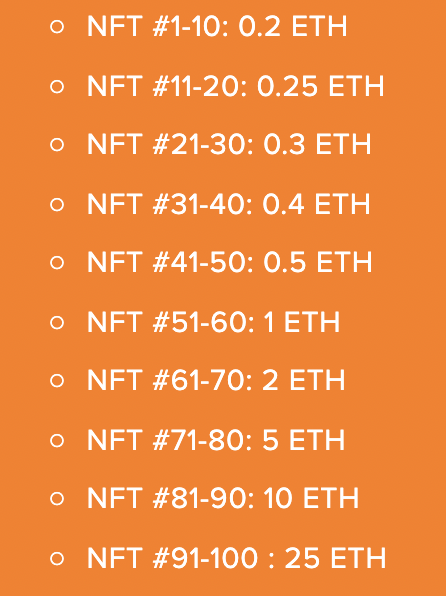This screenshot has width=446, height=596.
Task: Click the bullet beside NFT #21-30
Action: pyautogui.click(x=57, y=145)
